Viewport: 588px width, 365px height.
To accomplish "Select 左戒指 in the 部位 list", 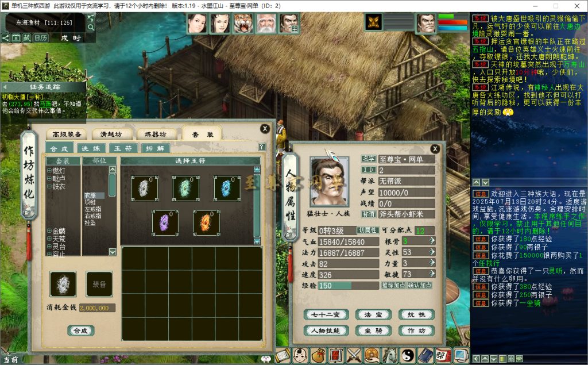I will [x=92, y=209].
